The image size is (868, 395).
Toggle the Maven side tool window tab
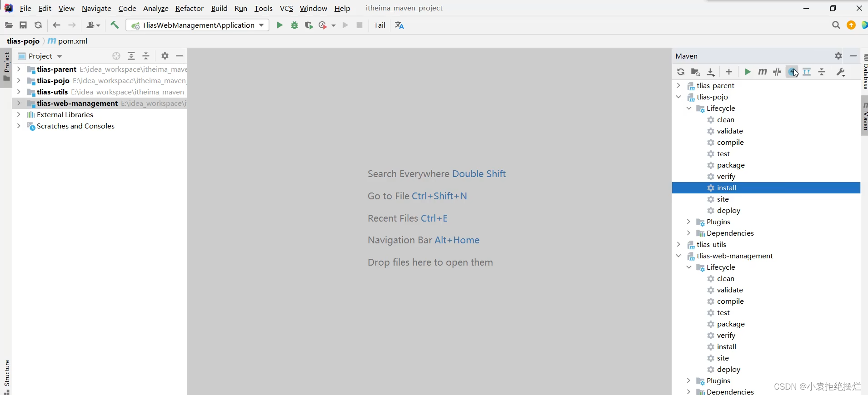point(864,116)
